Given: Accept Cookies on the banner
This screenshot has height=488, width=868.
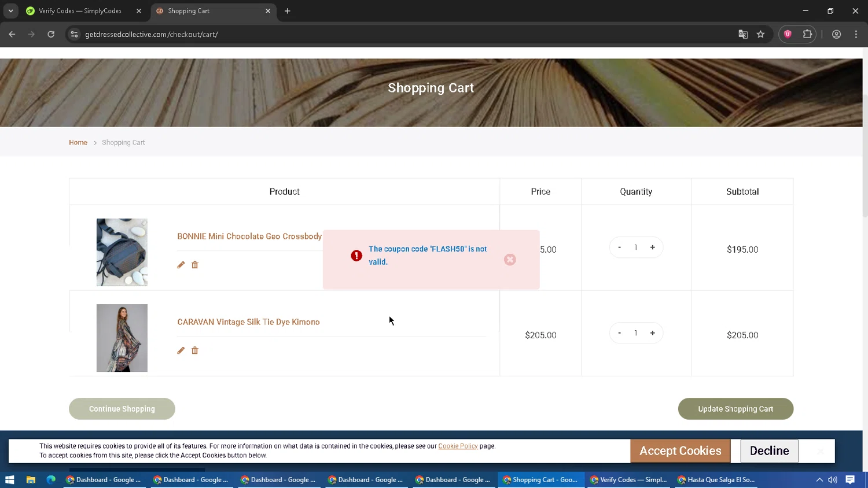Looking at the screenshot, I should [681, 451].
